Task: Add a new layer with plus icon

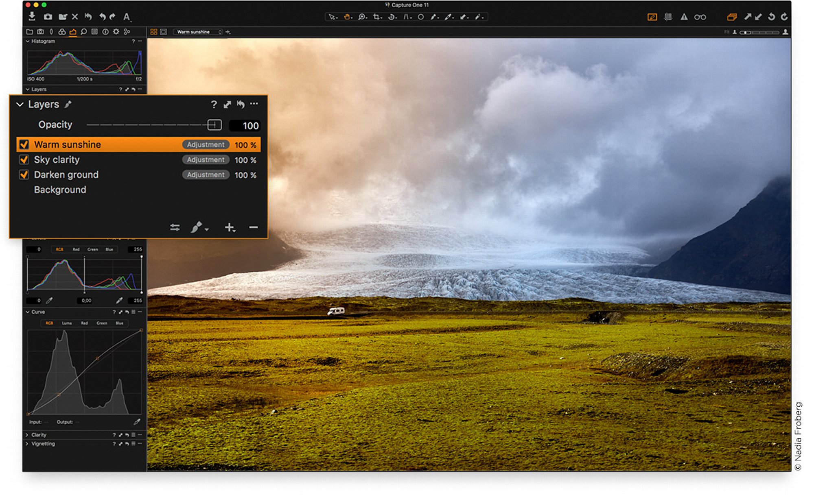Action: (230, 227)
